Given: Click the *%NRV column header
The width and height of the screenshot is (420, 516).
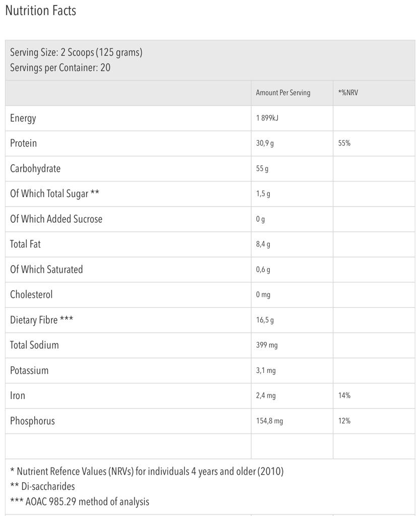Looking at the screenshot, I should pos(348,93).
